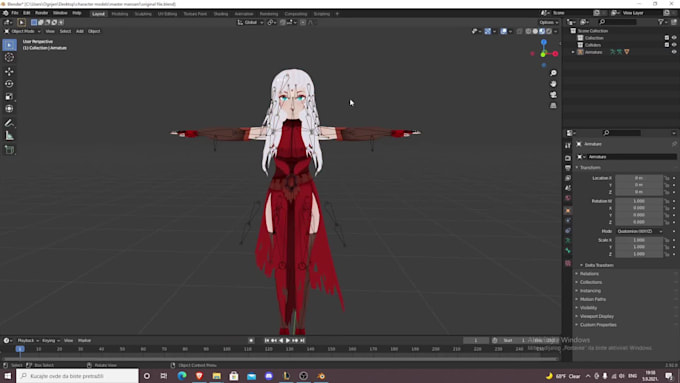Activate the Move tool
The width and height of the screenshot is (680, 383).
point(9,71)
